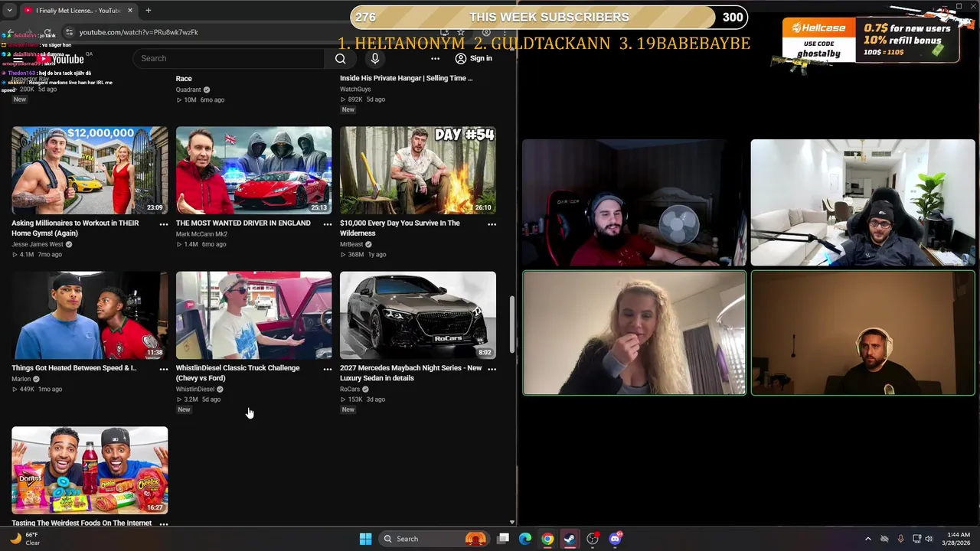Open 'Tasting The Weirdest Foods On The Internet' thumbnail
The image size is (980, 551).
click(90, 470)
